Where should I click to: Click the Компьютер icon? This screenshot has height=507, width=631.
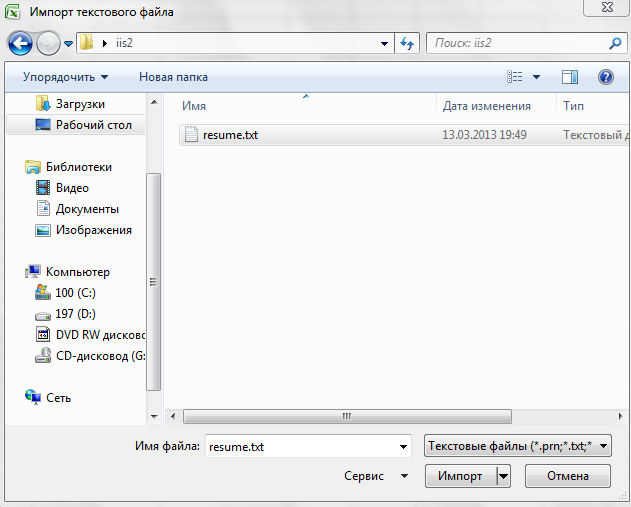pyautogui.click(x=33, y=272)
